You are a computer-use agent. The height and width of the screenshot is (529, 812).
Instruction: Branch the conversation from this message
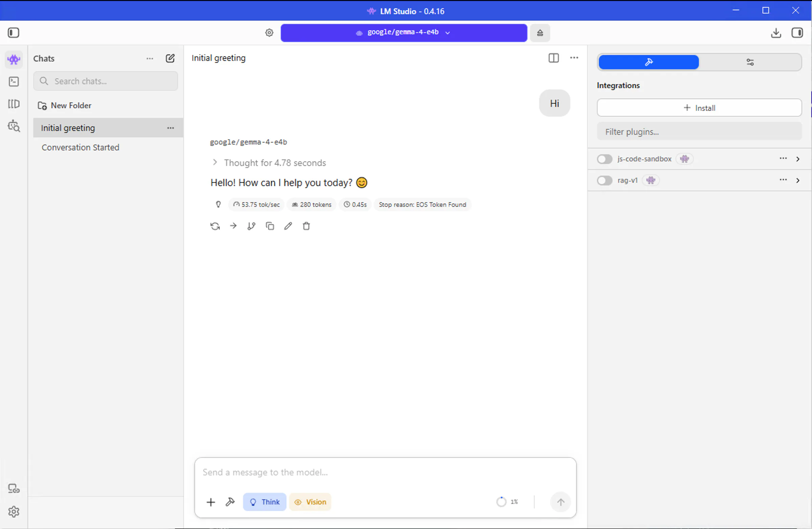tap(251, 226)
